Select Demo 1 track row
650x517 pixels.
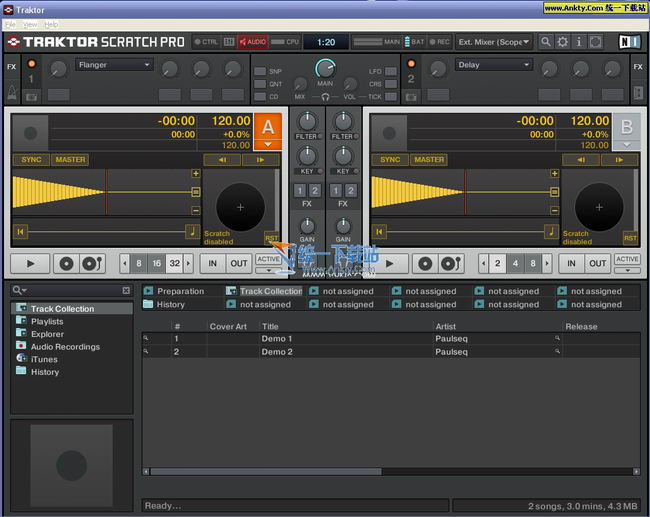tap(391, 339)
